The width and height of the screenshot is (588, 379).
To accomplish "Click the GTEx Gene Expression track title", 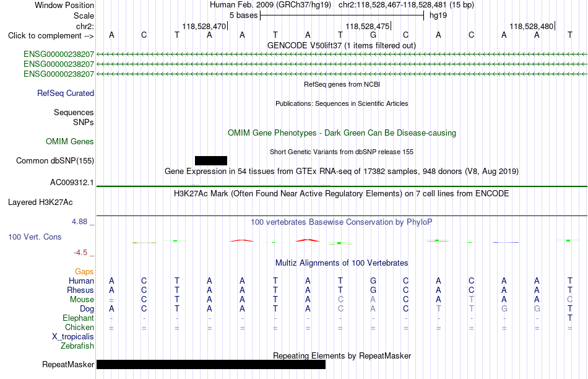I will pyautogui.click(x=342, y=171).
